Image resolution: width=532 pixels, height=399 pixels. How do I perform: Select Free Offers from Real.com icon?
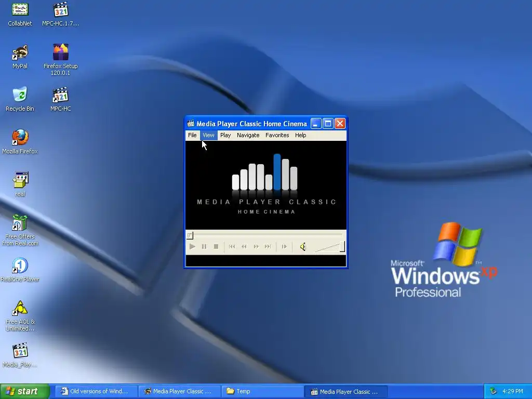tap(20, 230)
